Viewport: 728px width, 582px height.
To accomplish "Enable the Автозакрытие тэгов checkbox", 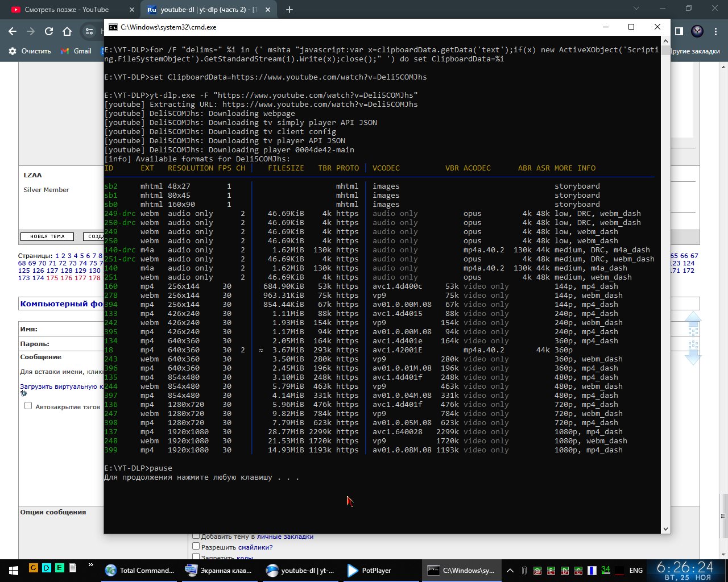I will pos(28,406).
